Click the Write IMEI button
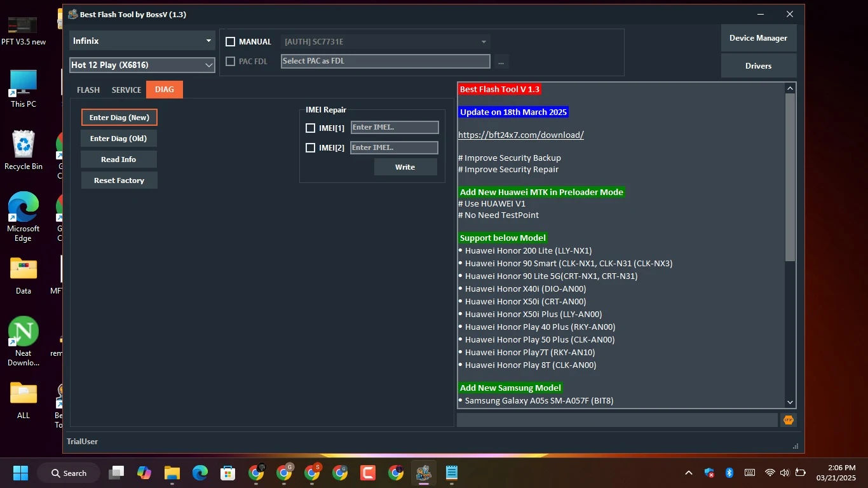Screen dimensions: 868x488 click(x=405, y=167)
